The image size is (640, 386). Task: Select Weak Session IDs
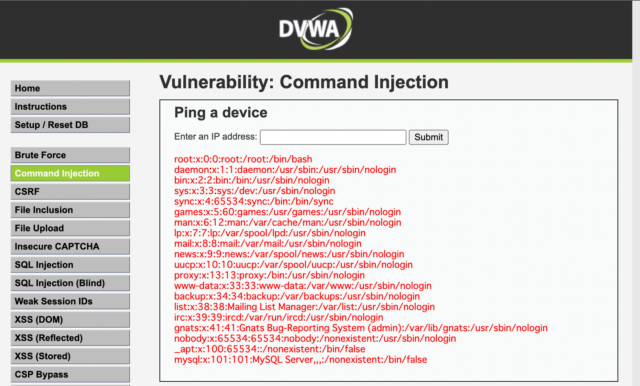(70, 301)
